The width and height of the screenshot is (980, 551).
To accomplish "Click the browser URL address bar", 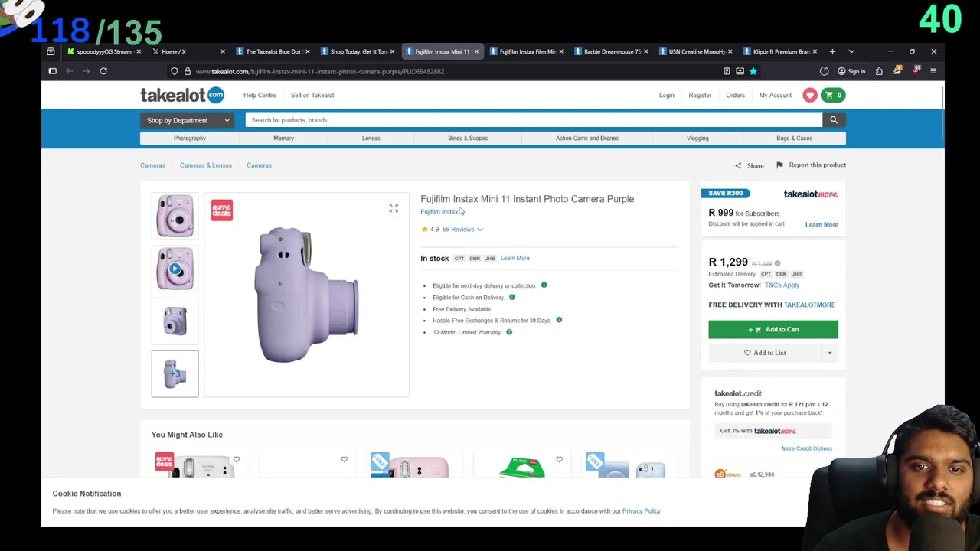I will pyautogui.click(x=452, y=71).
